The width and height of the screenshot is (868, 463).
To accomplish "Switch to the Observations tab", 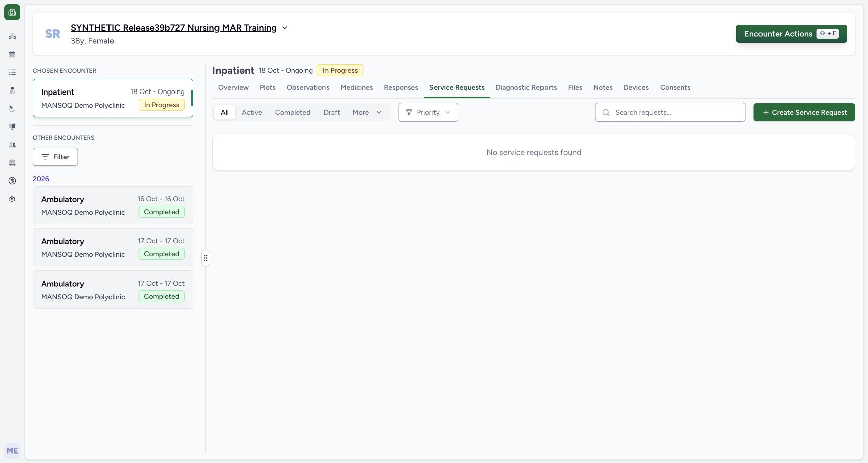I will [x=308, y=87].
